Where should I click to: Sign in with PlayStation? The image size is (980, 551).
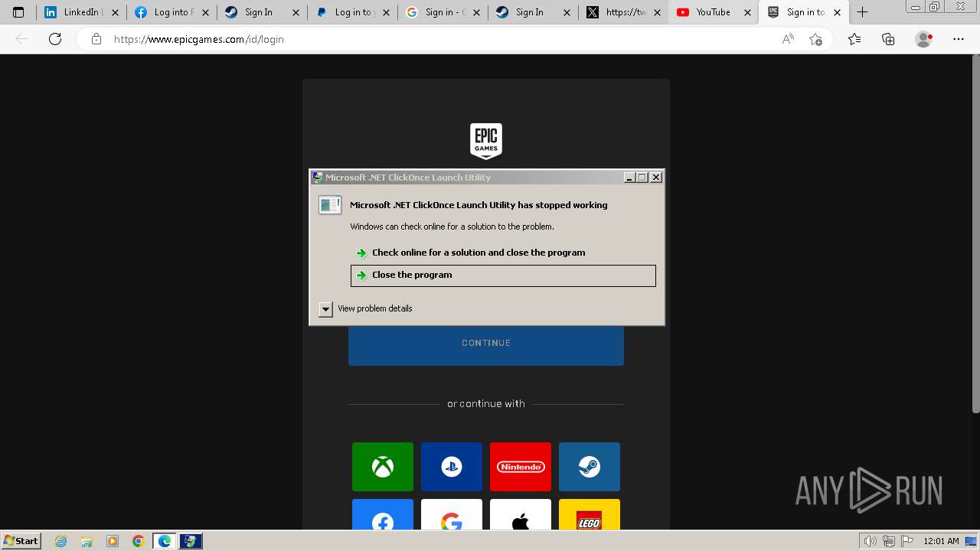[x=452, y=467]
